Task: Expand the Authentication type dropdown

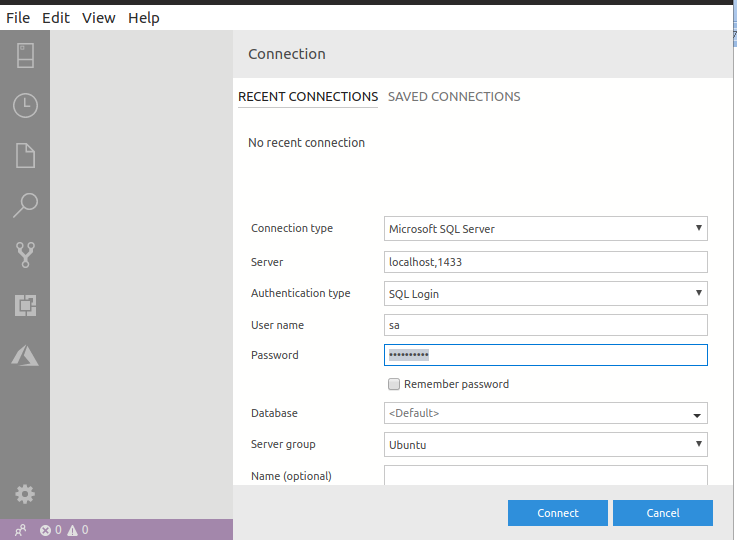Action: click(x=545, y=294)
